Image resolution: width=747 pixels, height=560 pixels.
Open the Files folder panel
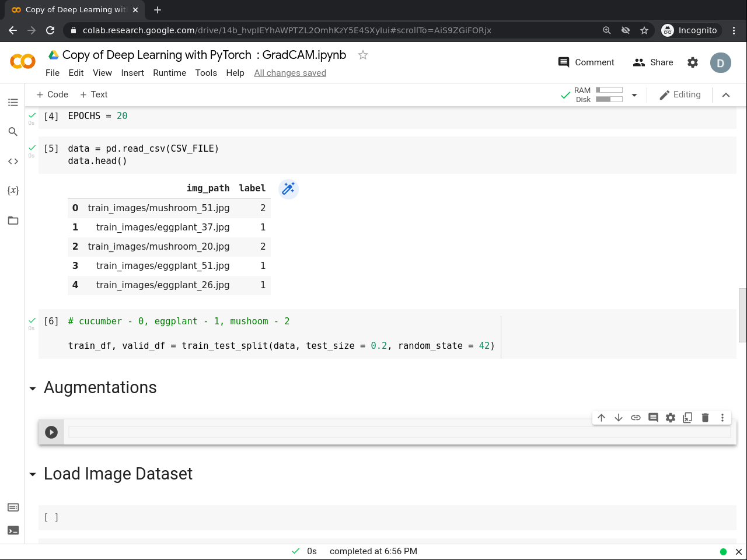coord(13,220)
